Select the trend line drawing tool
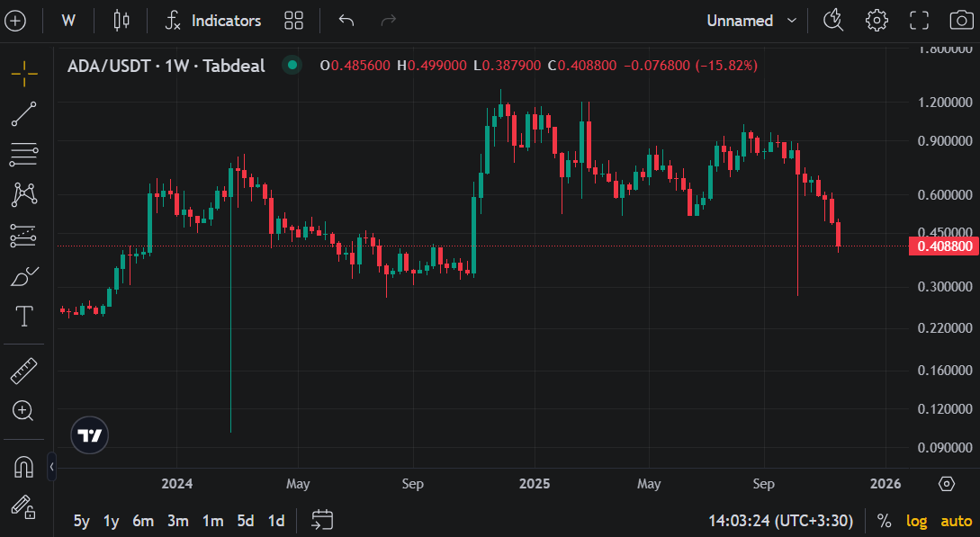Image resolution: width=980 pixels, height=537 pixels. [24, 114]
